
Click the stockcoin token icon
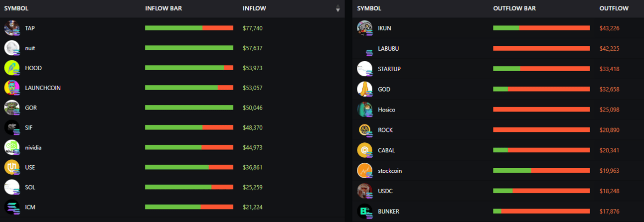(x=365, y=171)
